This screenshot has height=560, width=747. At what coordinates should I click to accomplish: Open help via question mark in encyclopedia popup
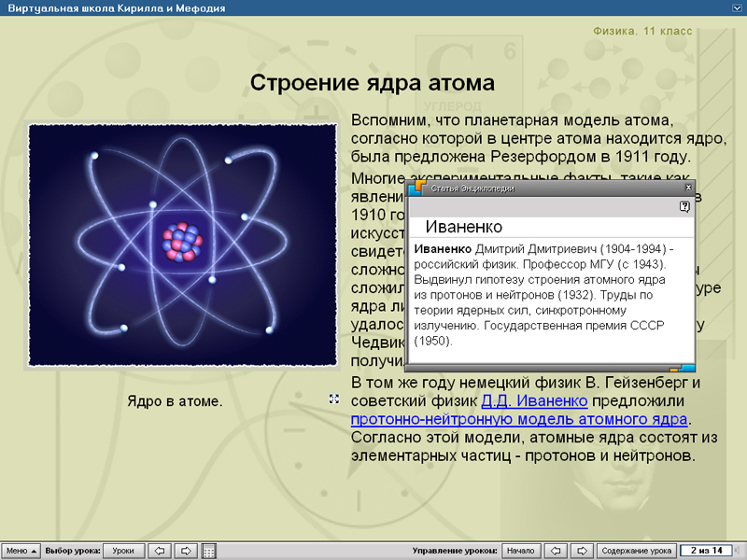tap(685, 206)
